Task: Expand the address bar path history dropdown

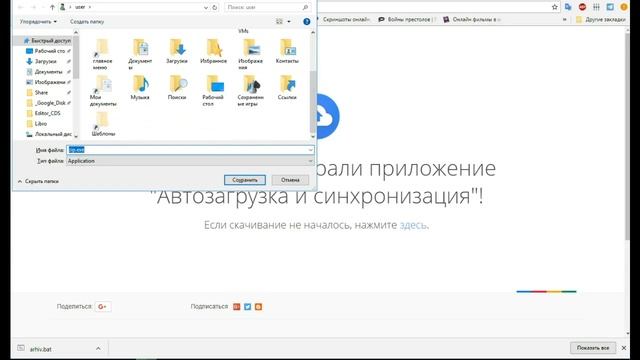Action: point(206,7)
